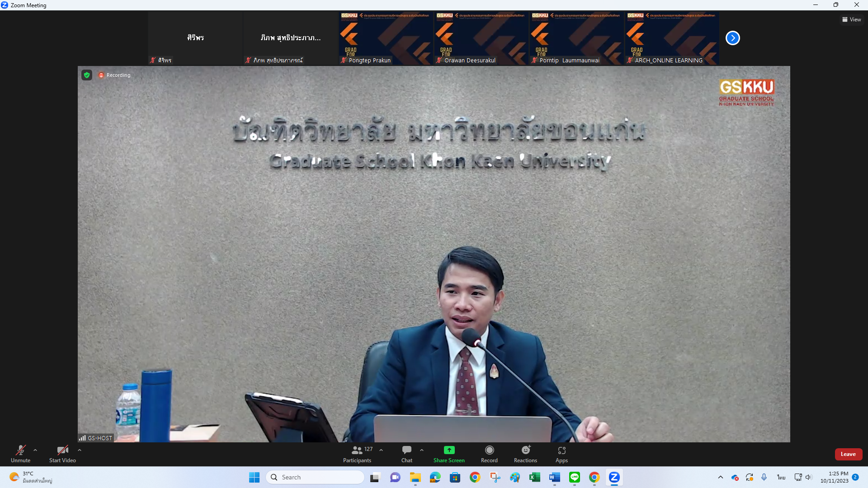Expand the Participants options caret
868x488 pixels.
click(x=381, y=450)
